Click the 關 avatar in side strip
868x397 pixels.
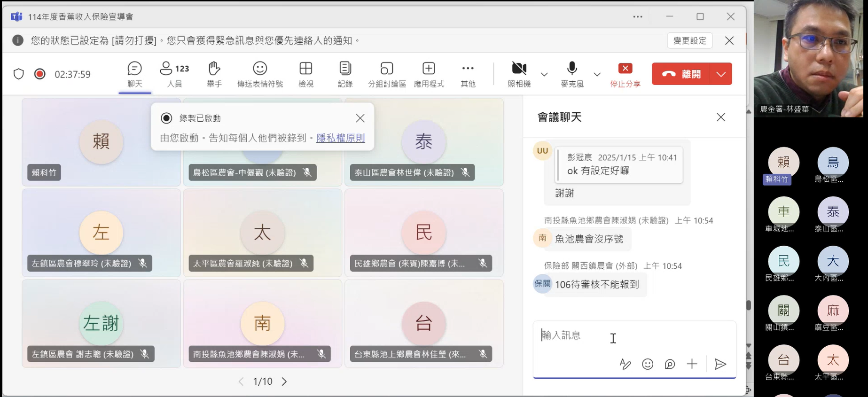pyautogui.click(x=783, y=311)
